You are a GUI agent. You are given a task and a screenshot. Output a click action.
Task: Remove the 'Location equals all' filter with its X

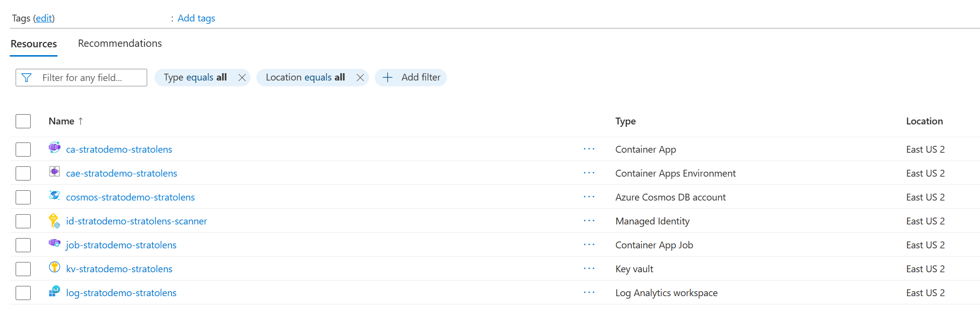coord(360,78)
